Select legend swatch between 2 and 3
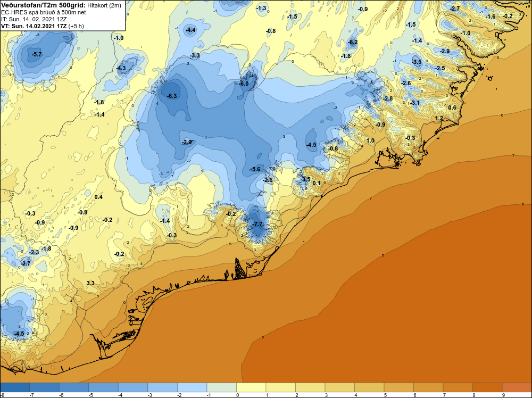Image resolution: width=532 pixels, height=398 pixels. click(x=310, y=387)
